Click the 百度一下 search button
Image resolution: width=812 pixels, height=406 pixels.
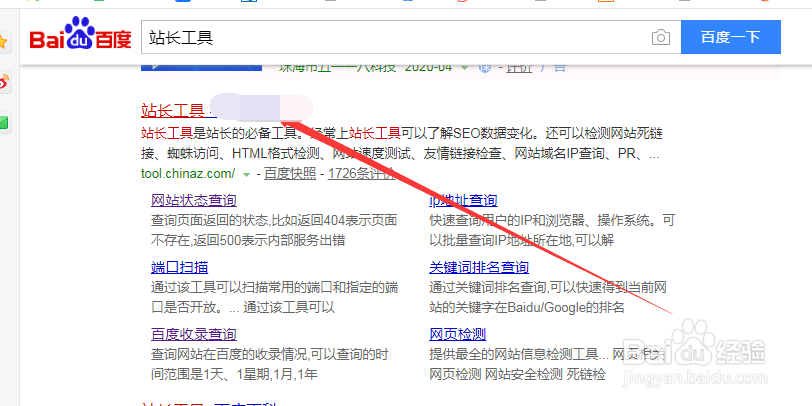point(730,37)
